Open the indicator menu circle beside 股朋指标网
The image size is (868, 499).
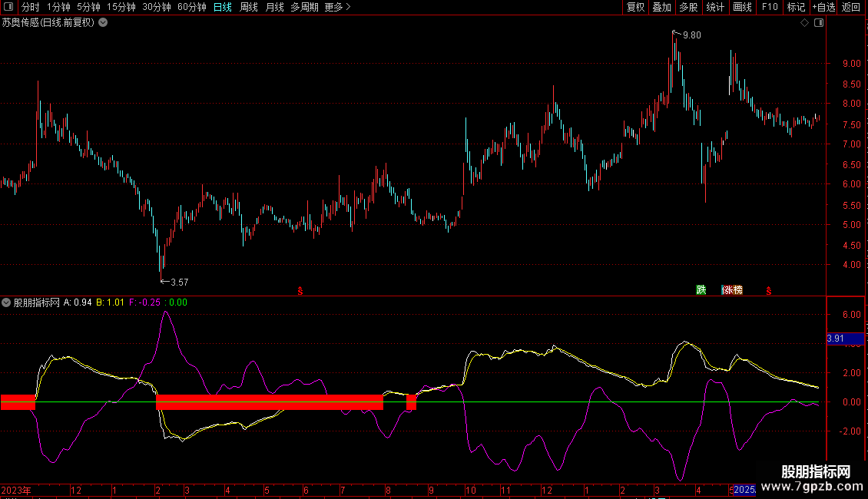coord(6,302)
